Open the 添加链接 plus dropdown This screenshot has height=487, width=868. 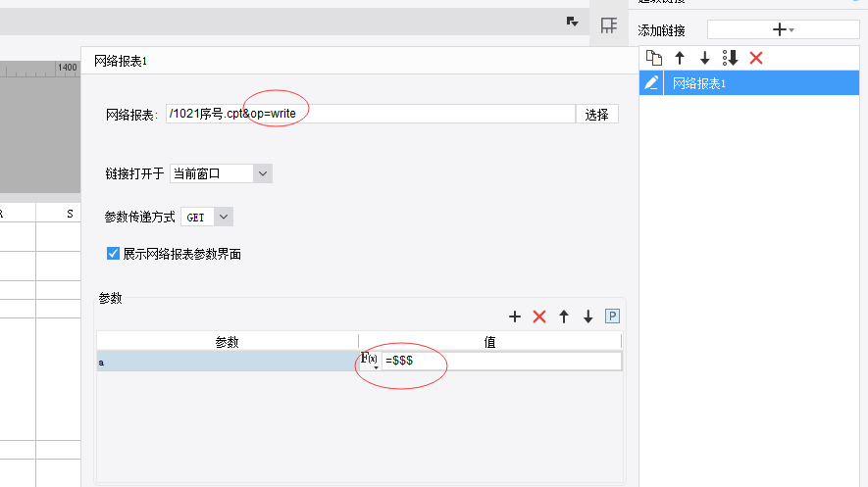(784, 29)
